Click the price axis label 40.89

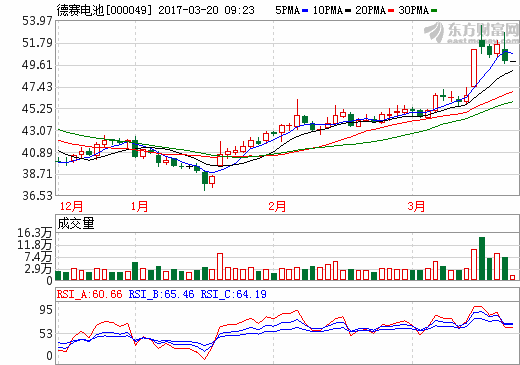[x=37, y=152]
